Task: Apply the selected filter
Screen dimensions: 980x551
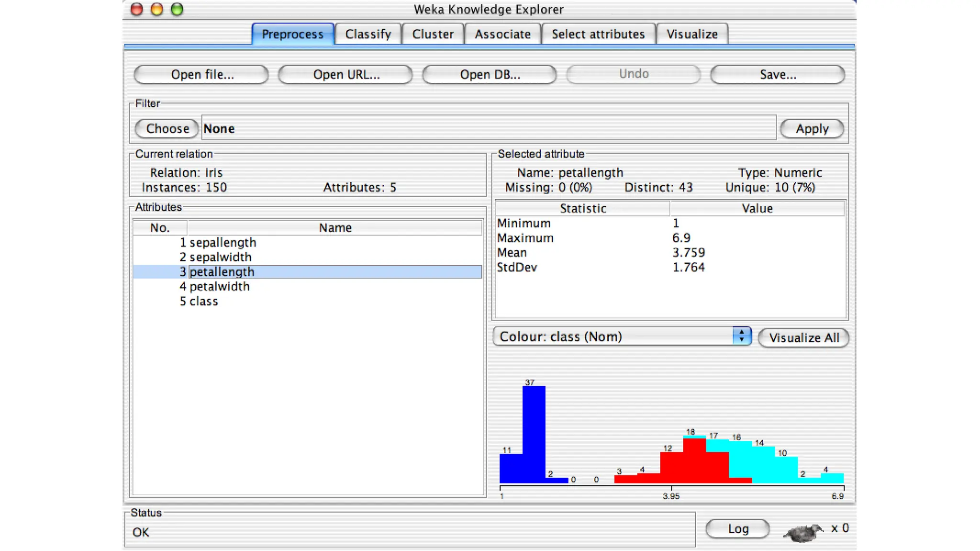Action: (812, 129)
